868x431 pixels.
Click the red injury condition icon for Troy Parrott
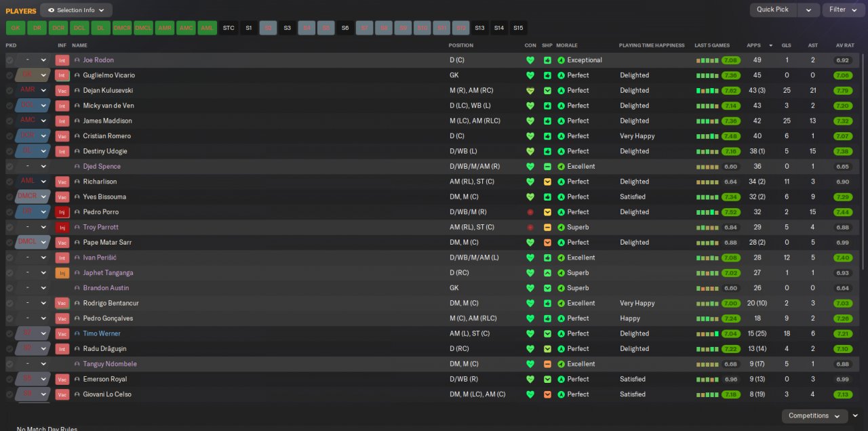(530, 228)
